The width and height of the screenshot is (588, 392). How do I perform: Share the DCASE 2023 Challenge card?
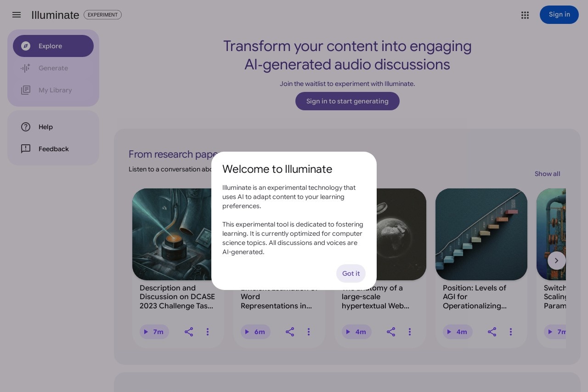(x=189, y=332)
